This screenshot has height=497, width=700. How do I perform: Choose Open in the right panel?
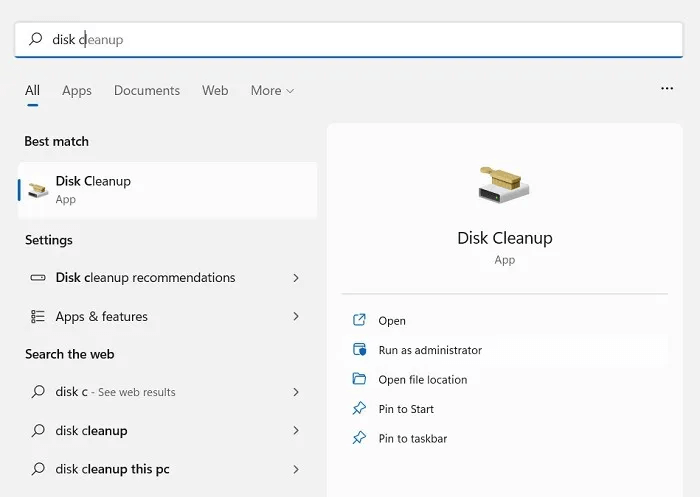coord(392,321)
